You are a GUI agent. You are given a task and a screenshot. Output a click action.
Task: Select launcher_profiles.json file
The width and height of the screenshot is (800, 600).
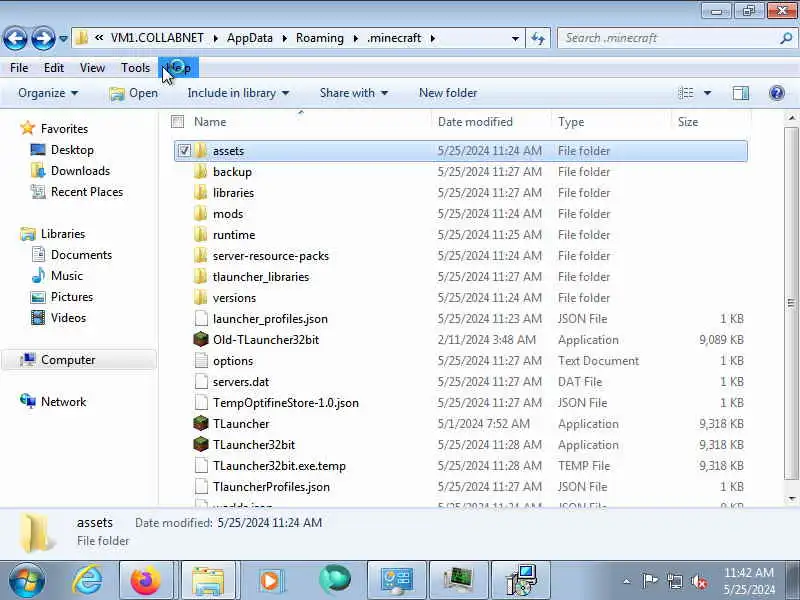(x=270, y=319)
